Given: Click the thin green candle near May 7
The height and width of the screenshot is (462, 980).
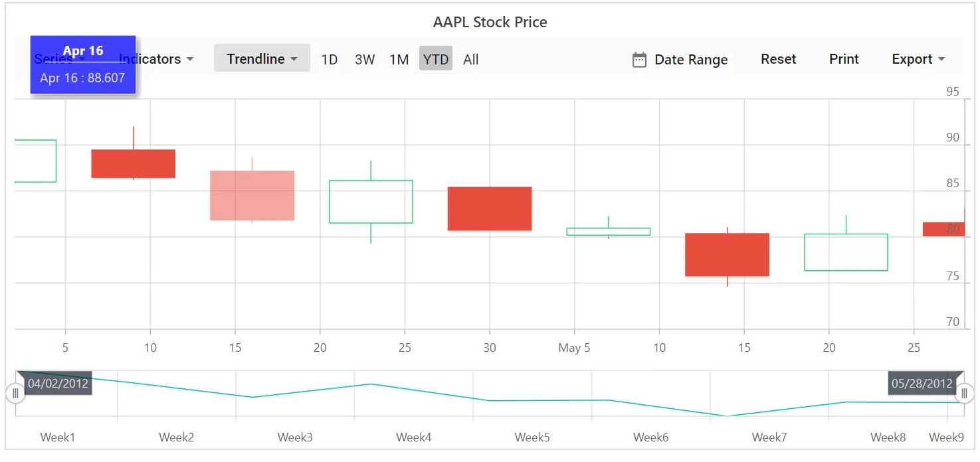Looking at the screenshot, I should [608, 232].
